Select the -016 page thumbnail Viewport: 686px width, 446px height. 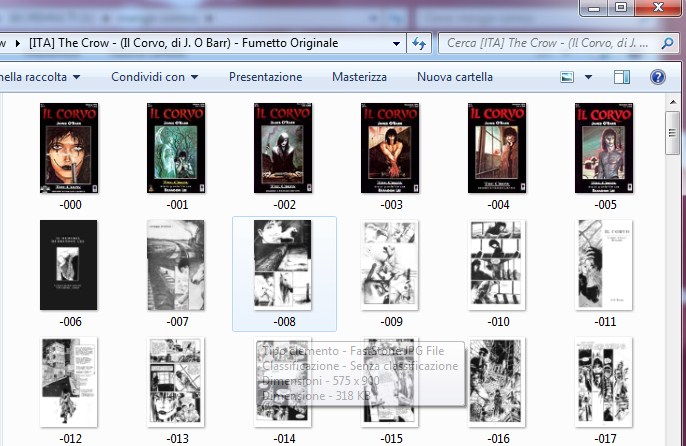(x=497, y=382)
